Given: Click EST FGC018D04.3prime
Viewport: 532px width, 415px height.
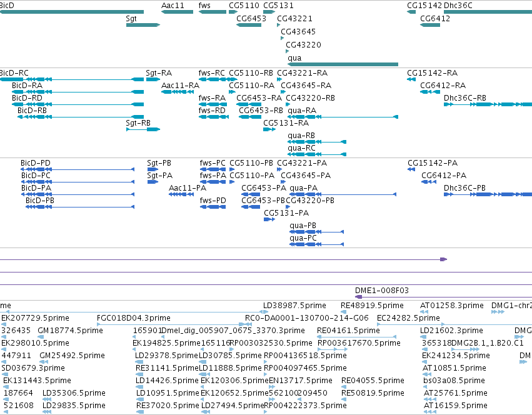Looking at the screenshot, I should [x=134, y=318].
